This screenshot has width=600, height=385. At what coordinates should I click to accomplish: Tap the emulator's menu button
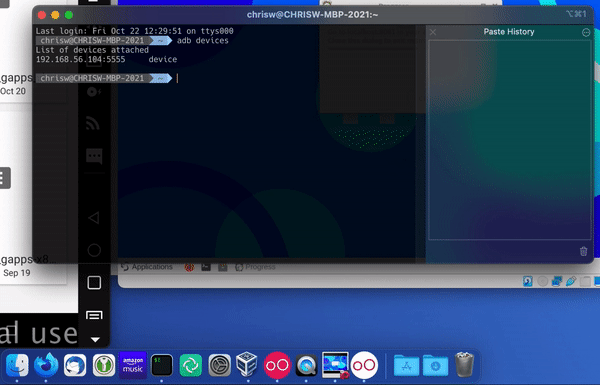tap(94, 315)
